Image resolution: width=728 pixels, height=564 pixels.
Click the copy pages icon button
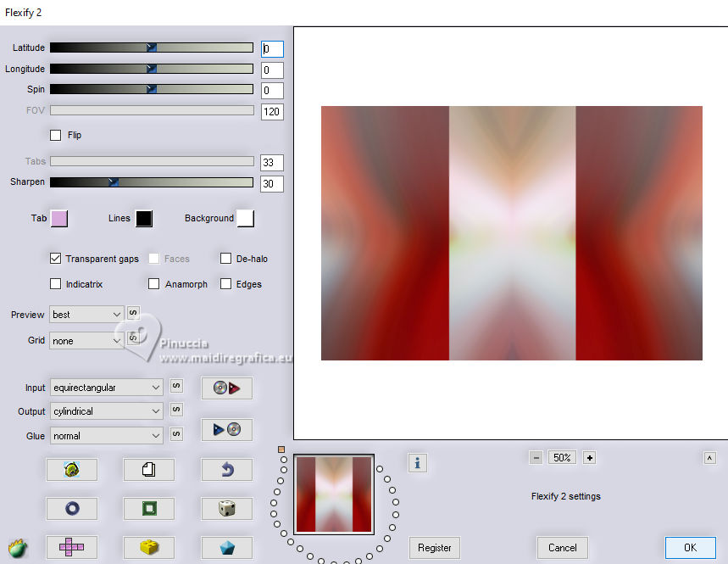(x=148, y=470)
